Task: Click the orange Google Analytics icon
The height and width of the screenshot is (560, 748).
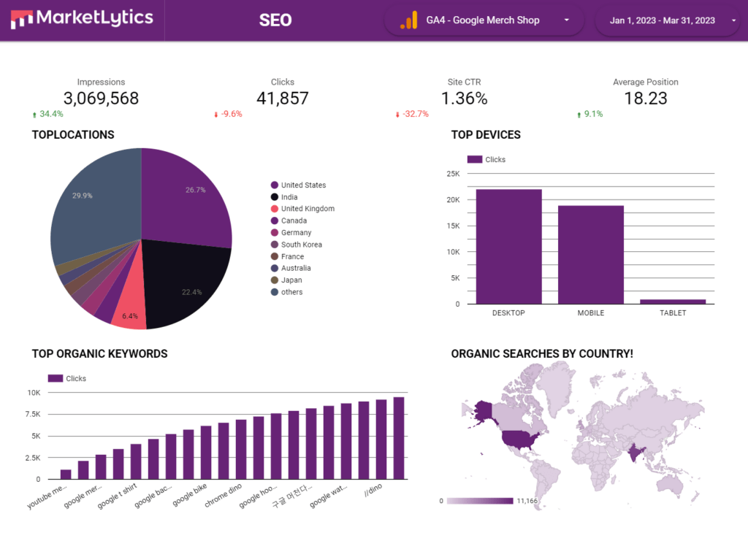Action: [x=408, y=20]
